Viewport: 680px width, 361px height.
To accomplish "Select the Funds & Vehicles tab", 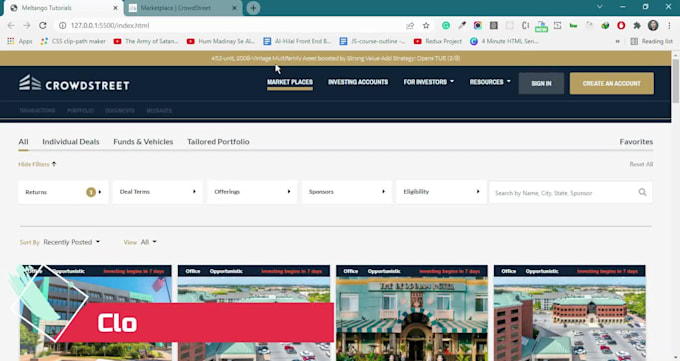I will point(143,141).
